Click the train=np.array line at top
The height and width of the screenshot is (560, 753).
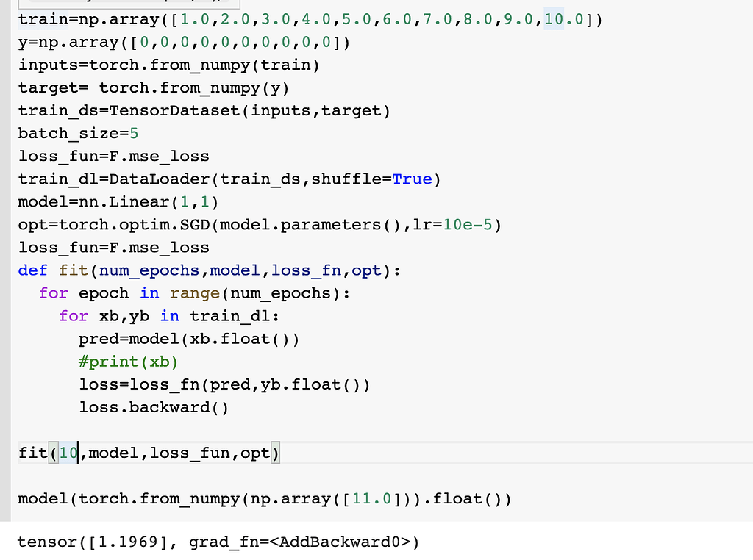coord(309,20)
